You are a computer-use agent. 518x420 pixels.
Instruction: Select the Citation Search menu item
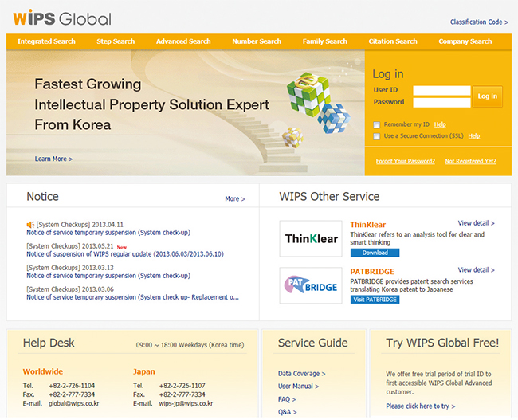(x=393, y=41)
